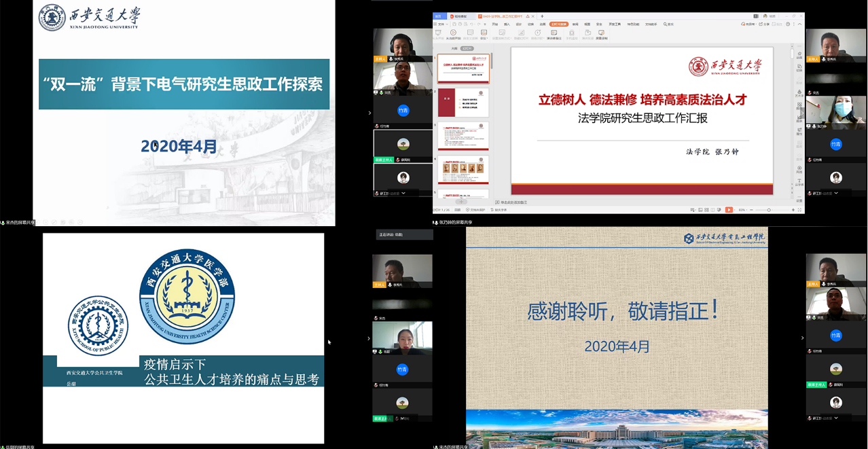Switch thumbnail pane to 大纲 outline view
The height and width of the screenshot is (449, 868).
(x=454, y=49)
